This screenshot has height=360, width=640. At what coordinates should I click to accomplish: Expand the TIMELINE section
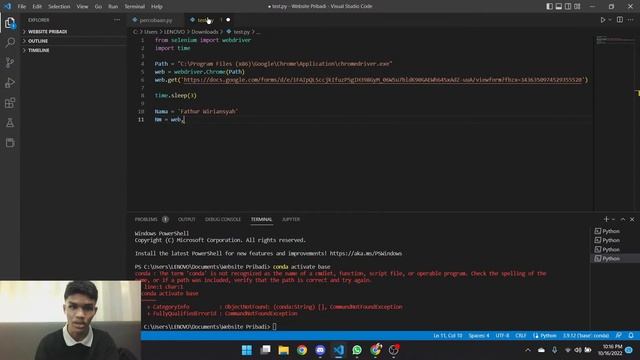(73, 50)
